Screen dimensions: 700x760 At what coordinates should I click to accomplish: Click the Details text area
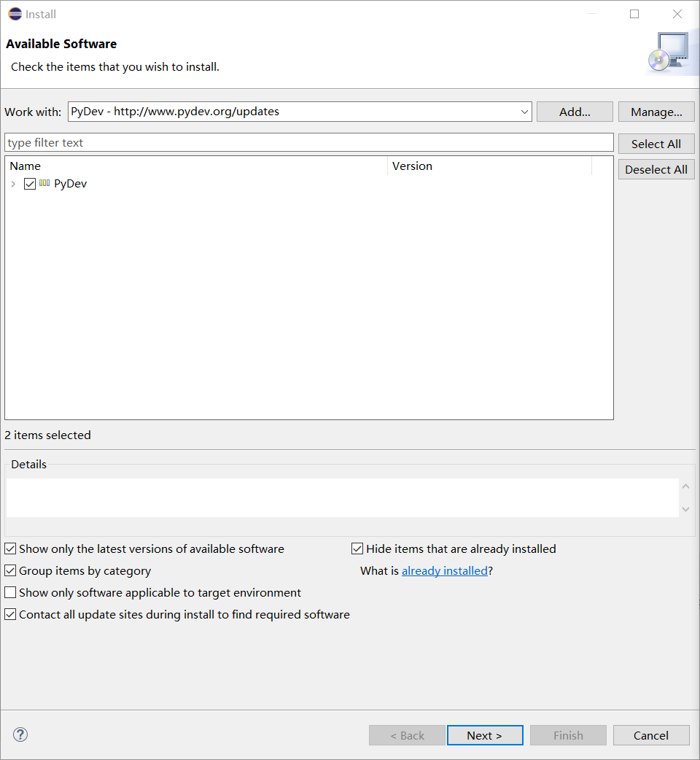[342, 497]
